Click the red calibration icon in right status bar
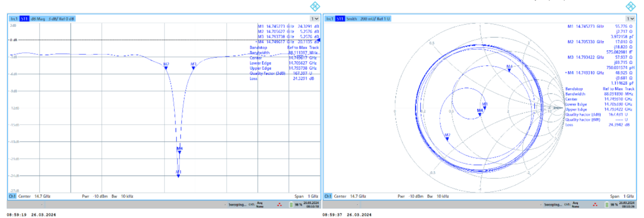Viewport: 644px width, 218px height. click(596, 205)
